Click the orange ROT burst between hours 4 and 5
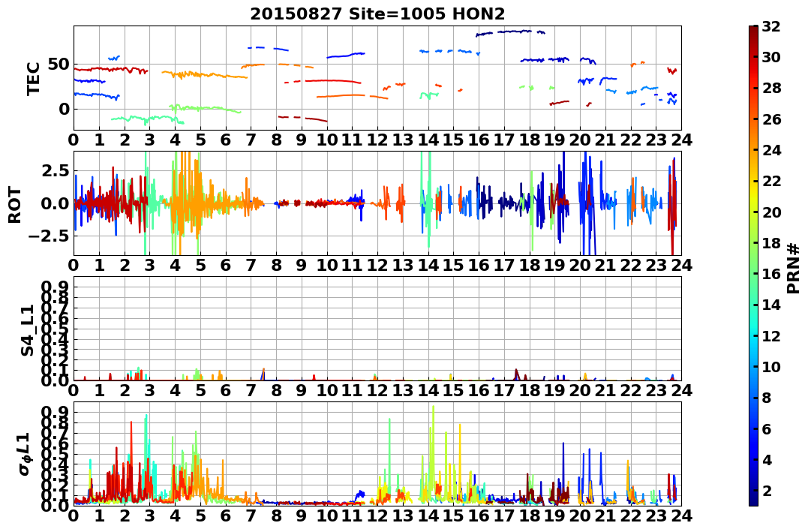 [184, 203]
